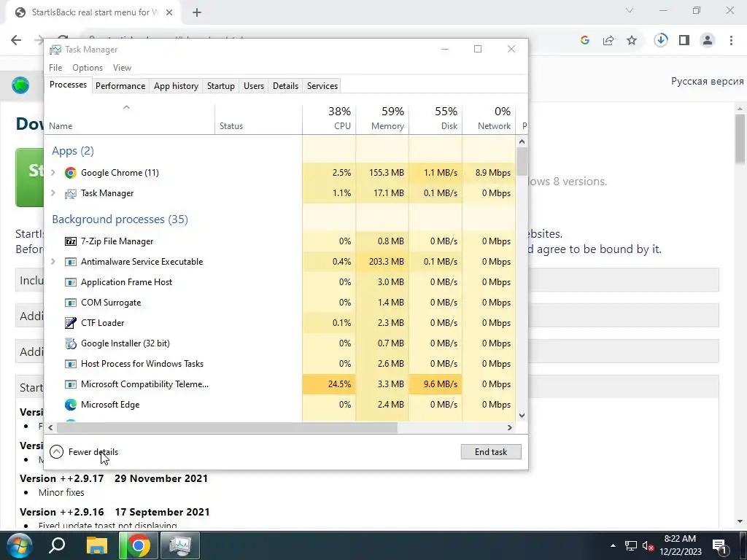Click the Google icon in Chrome's address bar
The height and width of the screenshot is (560, 747).
tap(585, 41)
